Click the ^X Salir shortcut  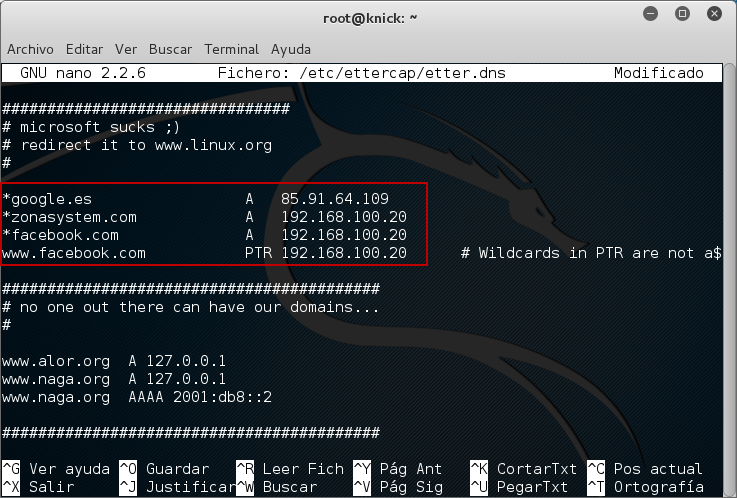click(x=38, y=487)
